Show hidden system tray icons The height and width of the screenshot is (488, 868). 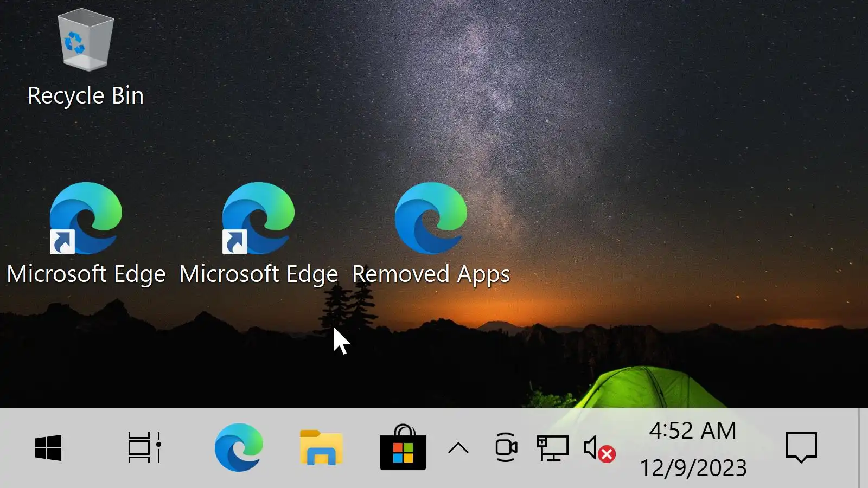tap(458, 448)
